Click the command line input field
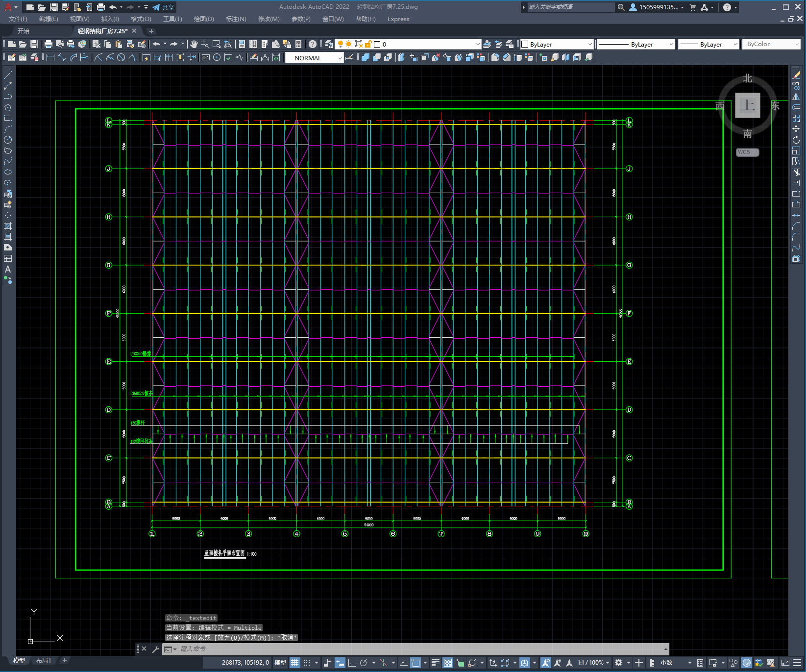The width and height of the screenshot is (806, 672). [421, 649]
